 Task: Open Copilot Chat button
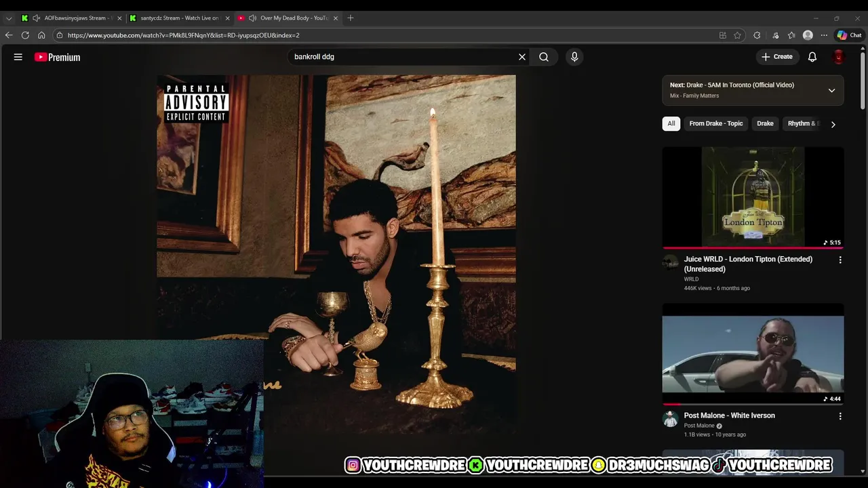(849, 35)
